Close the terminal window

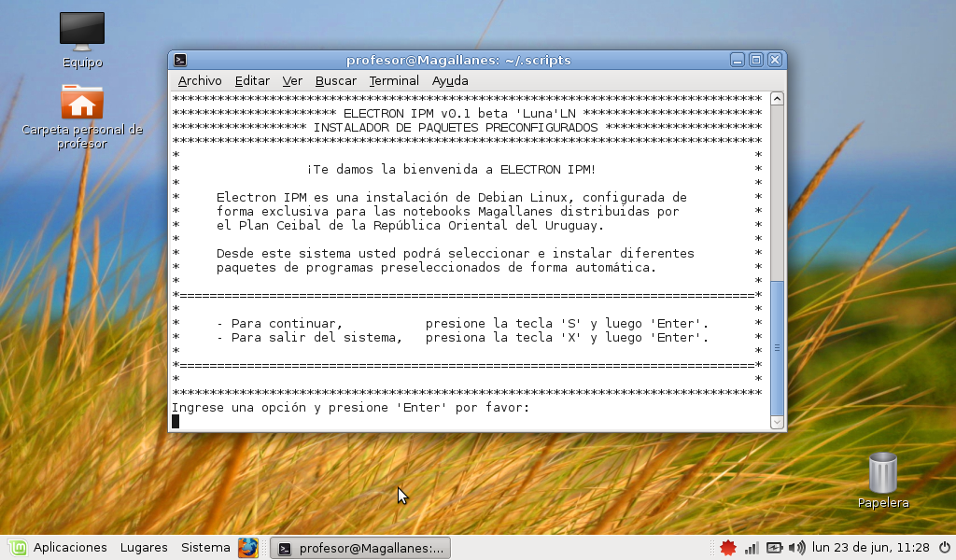coord(775,60)
